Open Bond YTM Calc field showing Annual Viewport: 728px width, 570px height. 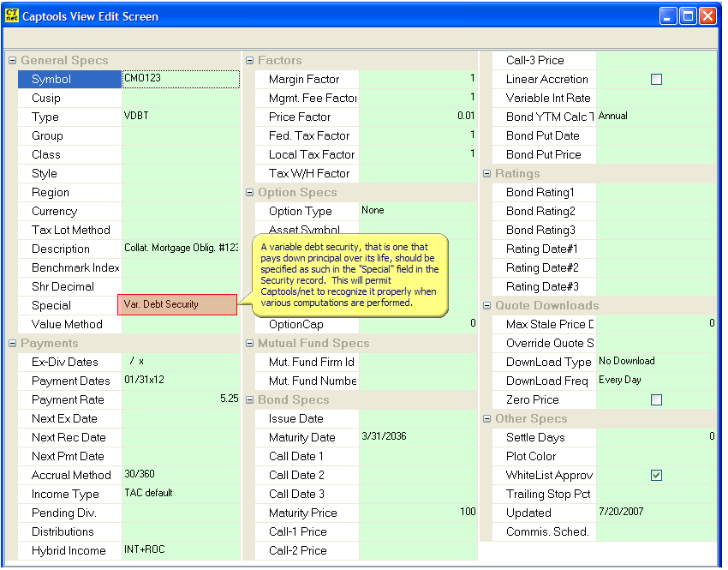click(x=655, y=117)
